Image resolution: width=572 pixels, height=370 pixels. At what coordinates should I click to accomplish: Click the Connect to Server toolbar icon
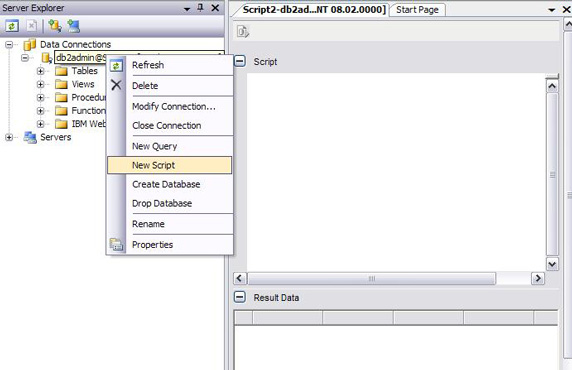point(73,26)
